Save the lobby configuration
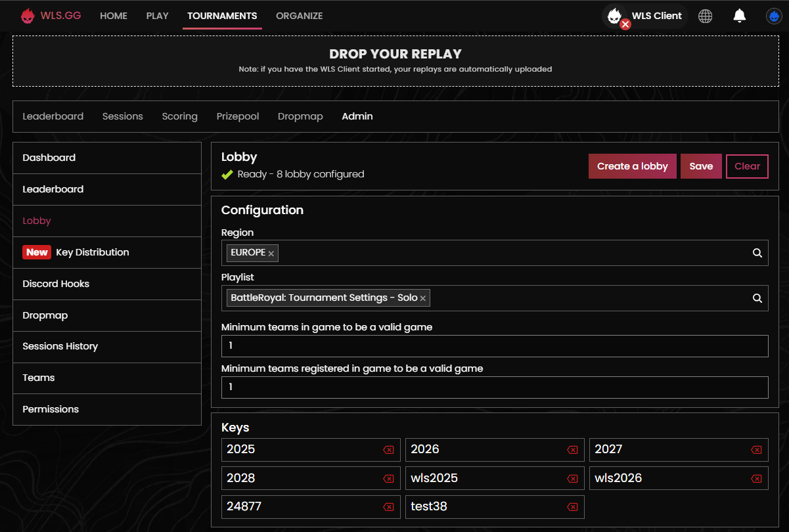Screen dimensions: 789x532 tap(701, 166)
